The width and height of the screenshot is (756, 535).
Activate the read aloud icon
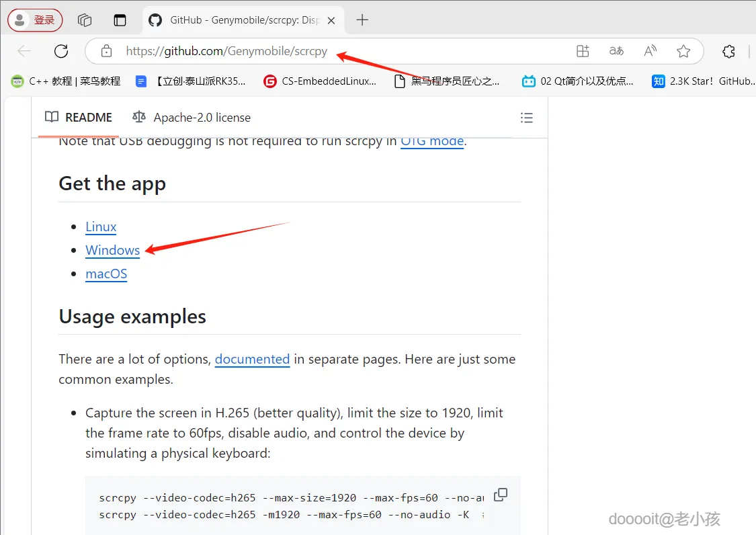[650, 51]
